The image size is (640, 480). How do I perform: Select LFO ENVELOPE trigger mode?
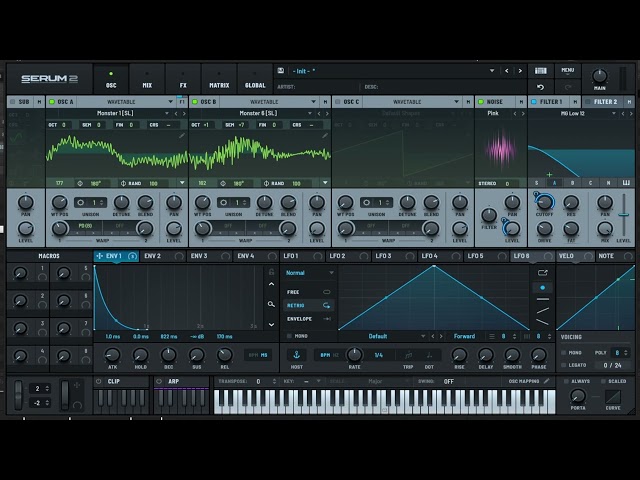309,319
